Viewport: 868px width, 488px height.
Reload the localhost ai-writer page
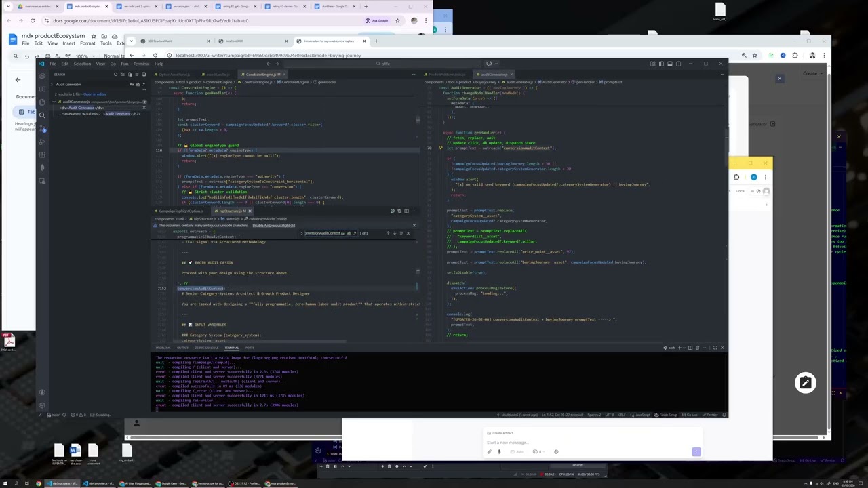click(x=155, y=56)
